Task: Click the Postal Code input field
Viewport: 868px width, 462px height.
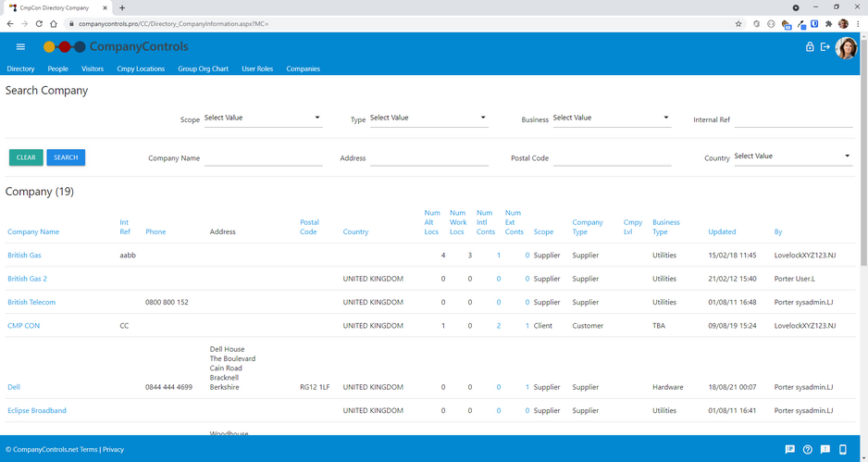Action: (613, 158)
